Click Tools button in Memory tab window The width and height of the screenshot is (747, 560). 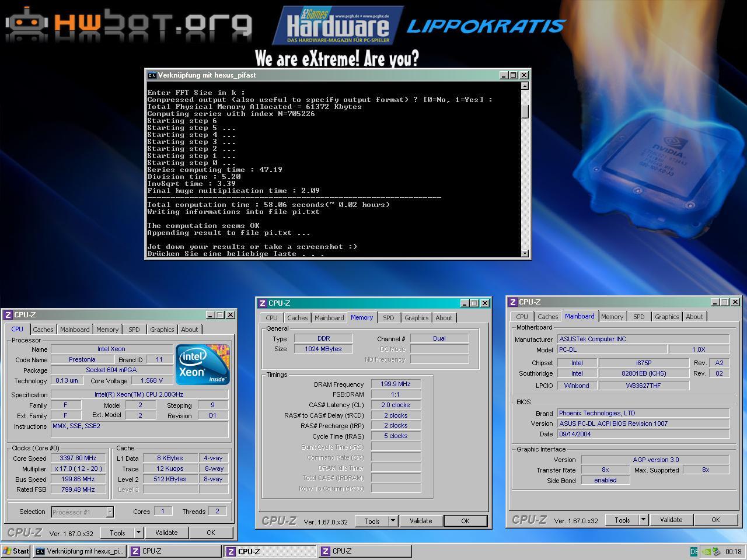(x=372, y=521)
